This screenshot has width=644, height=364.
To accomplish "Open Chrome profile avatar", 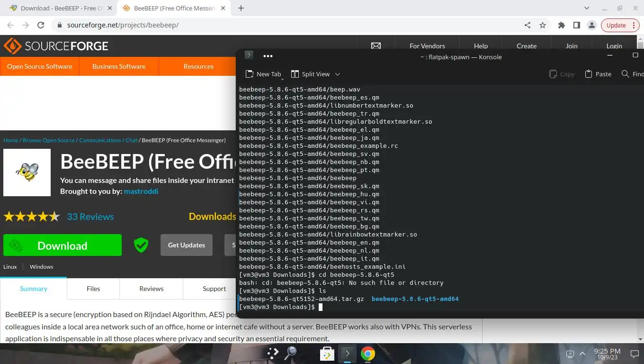I will 591,25.
